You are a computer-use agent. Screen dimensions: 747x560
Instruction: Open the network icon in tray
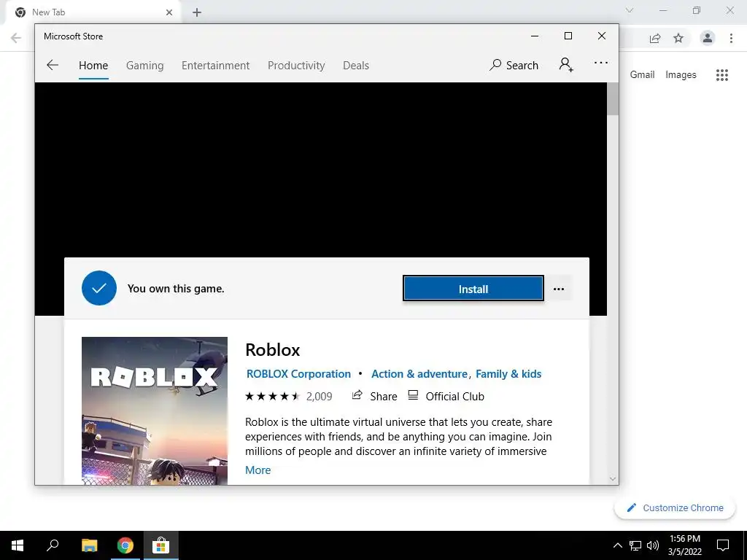[x=635, y=545]
